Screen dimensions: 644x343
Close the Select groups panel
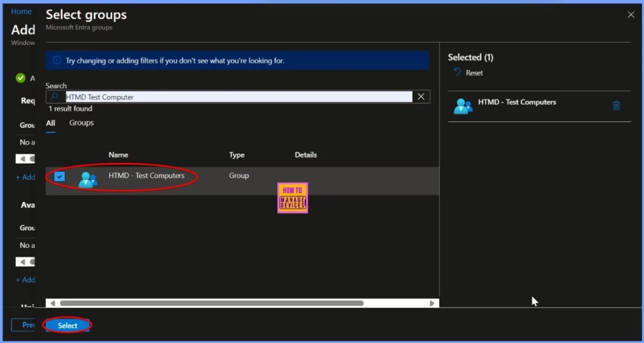tap(631, 14)
